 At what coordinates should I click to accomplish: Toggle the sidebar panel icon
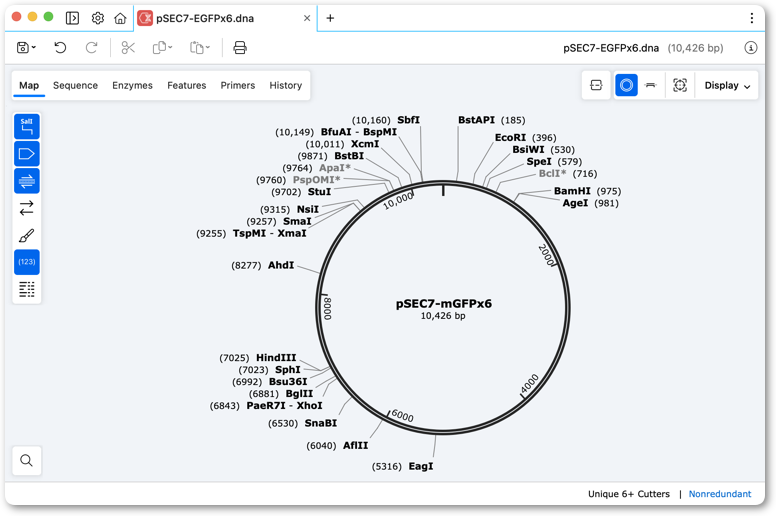72,18
